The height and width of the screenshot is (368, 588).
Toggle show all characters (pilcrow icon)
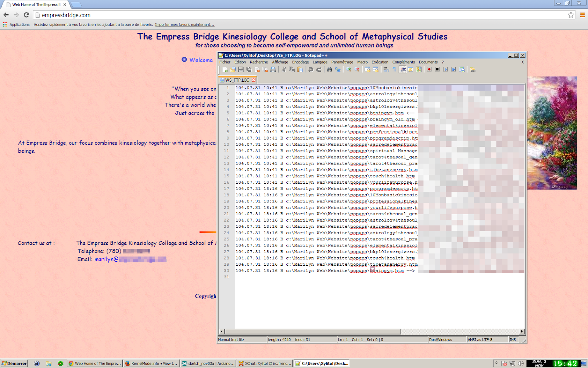coord(394,70)
